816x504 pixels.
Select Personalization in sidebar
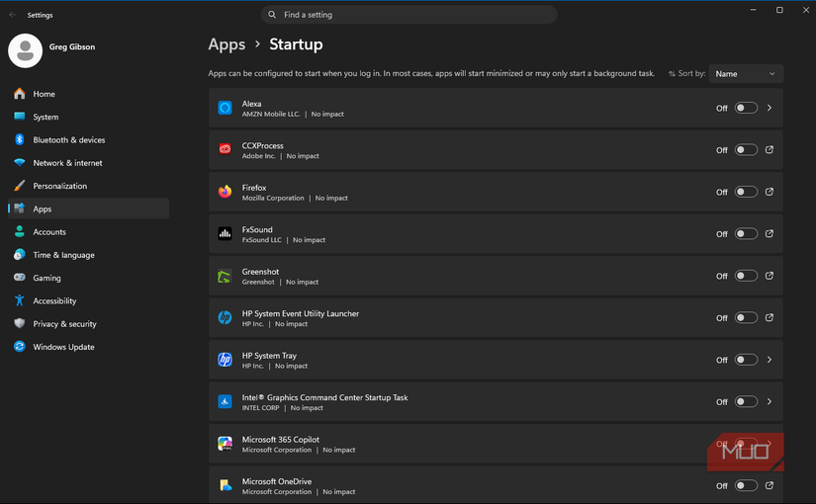88,186
